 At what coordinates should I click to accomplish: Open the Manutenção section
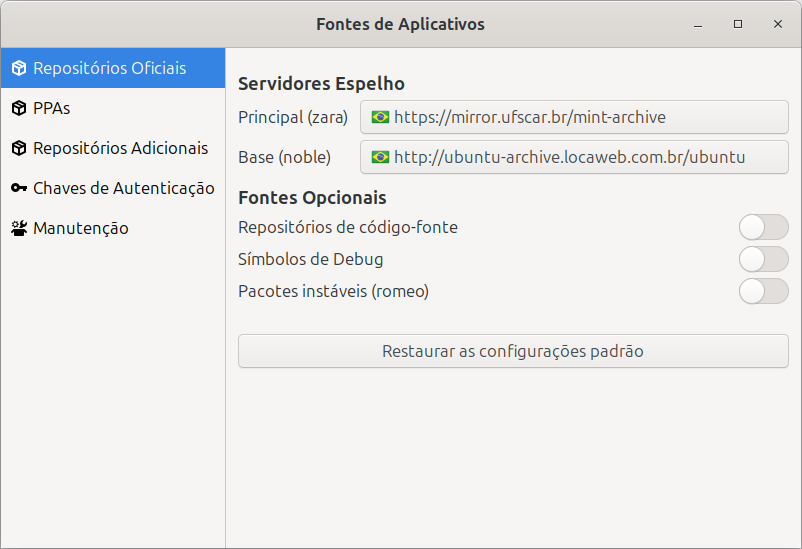click(x=80, y=228)
